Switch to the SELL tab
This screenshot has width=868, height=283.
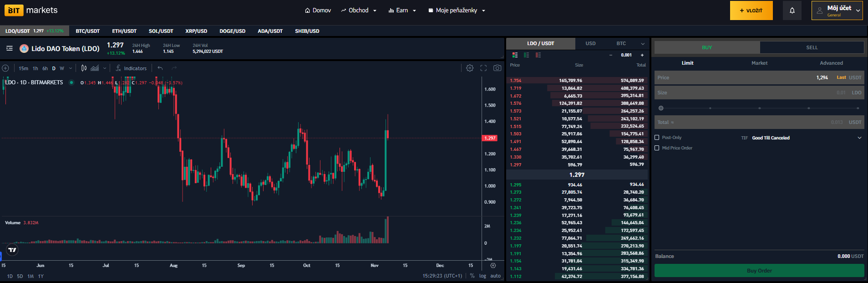[x=812, y=47]
